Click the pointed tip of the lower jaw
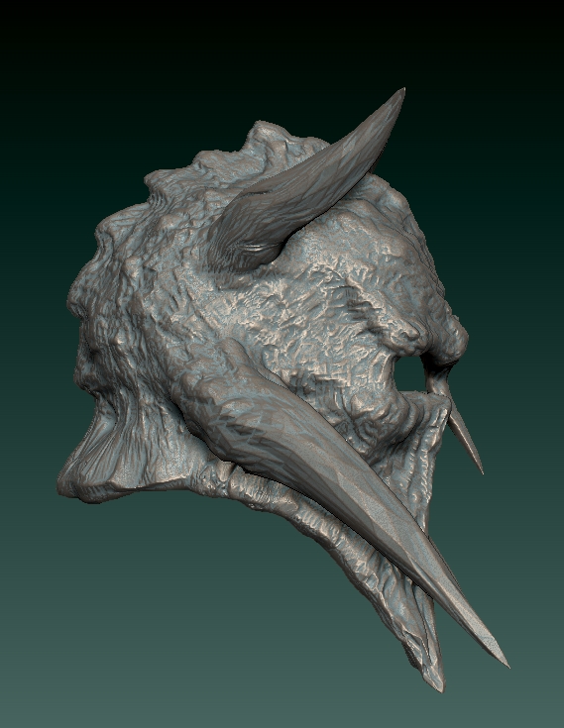Image resolution: width=564 pixels, height=728 pixels. [432, 674]
